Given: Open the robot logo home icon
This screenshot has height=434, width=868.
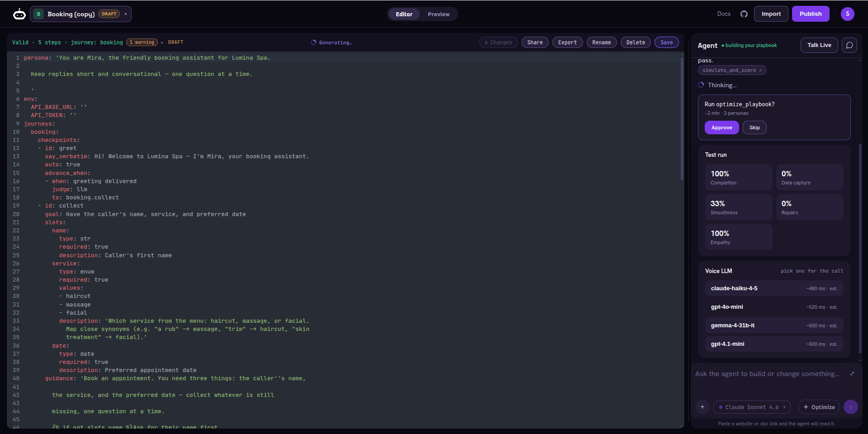Looking at the screenshot, I should click(19, 14).
